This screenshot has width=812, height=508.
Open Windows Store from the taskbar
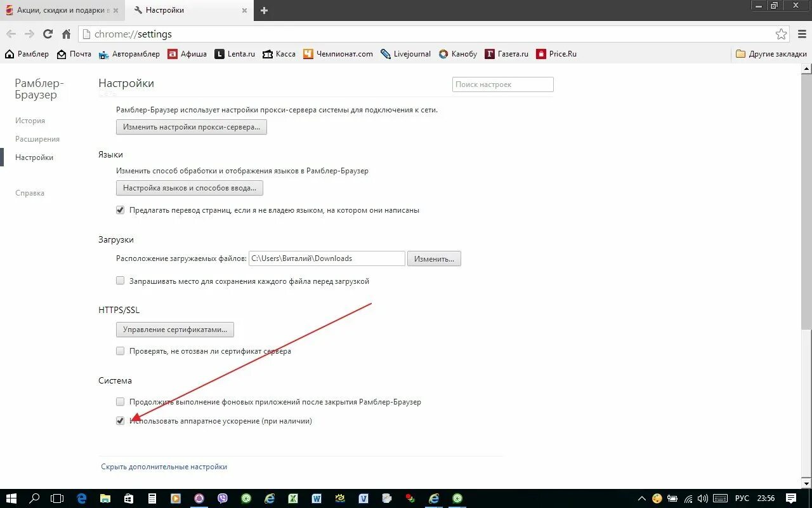pos(129,498)
